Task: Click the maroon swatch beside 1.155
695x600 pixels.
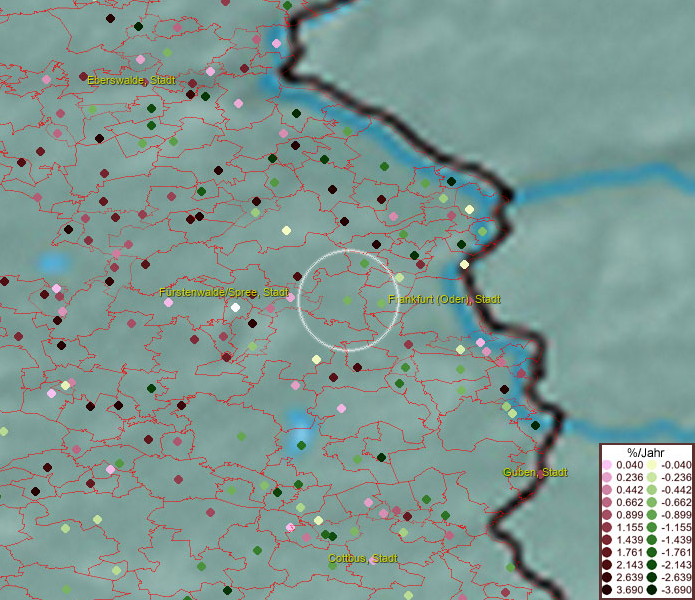Action: [x=607, y=527]
